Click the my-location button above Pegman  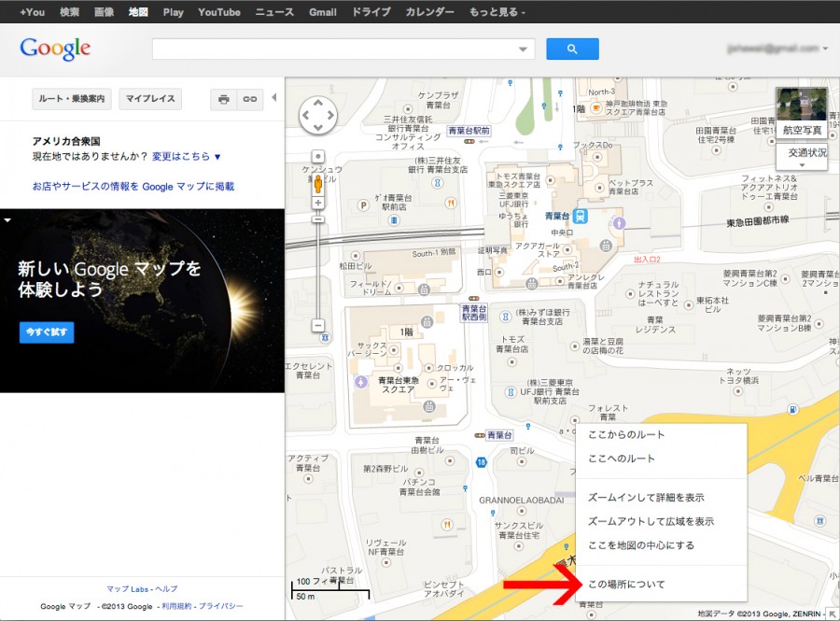(318, 156)
